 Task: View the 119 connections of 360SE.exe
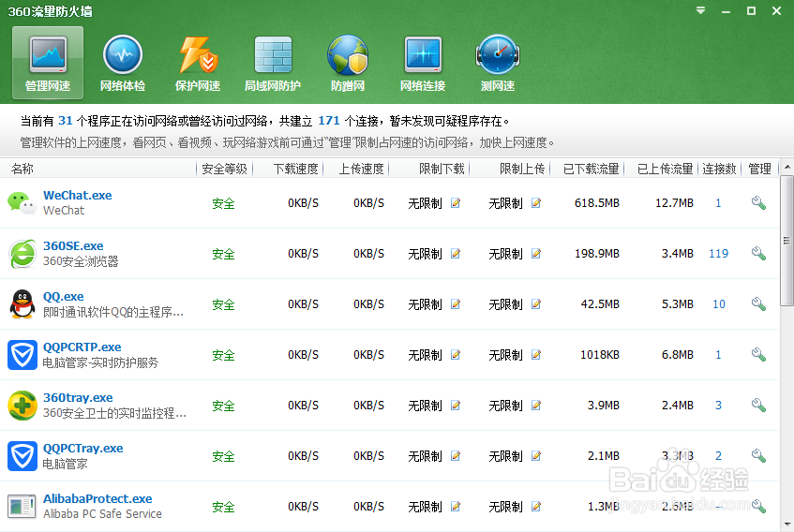click(x=719, y=254)
